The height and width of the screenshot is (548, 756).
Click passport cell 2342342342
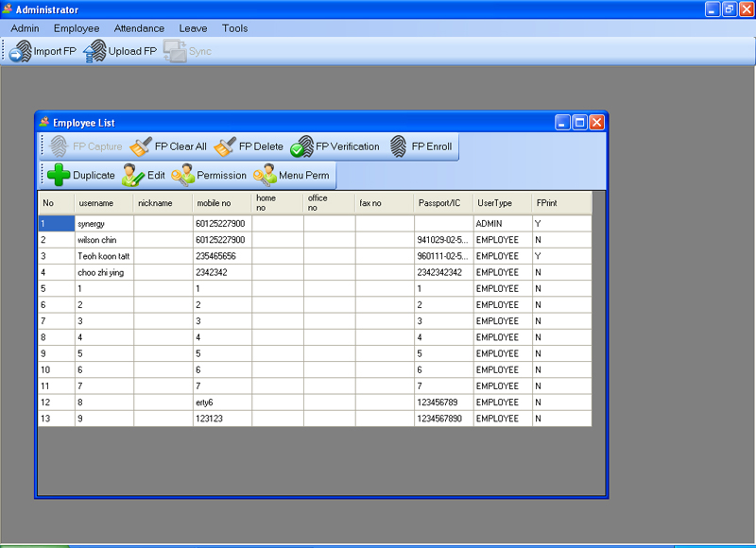444,272
